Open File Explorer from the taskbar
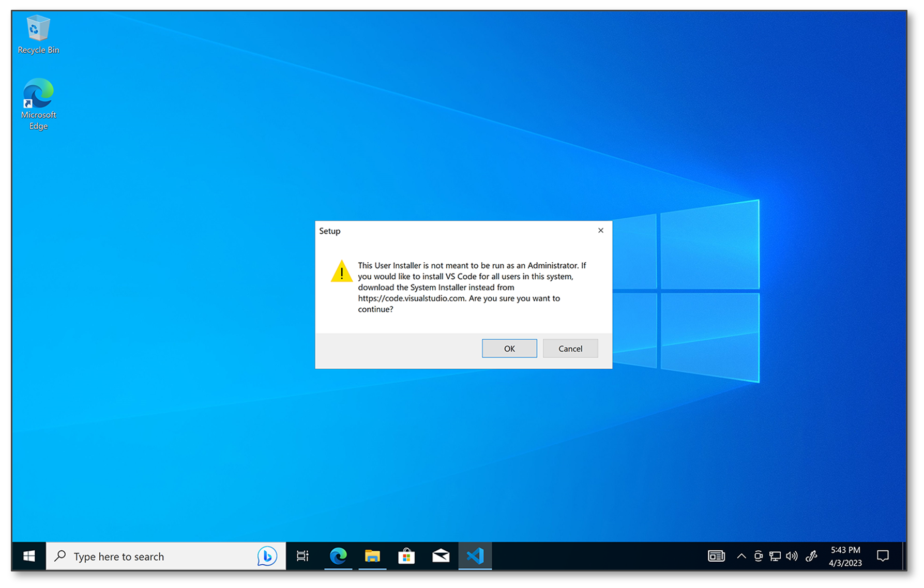Screen dimensions: 924x588 tap(372, 556)
